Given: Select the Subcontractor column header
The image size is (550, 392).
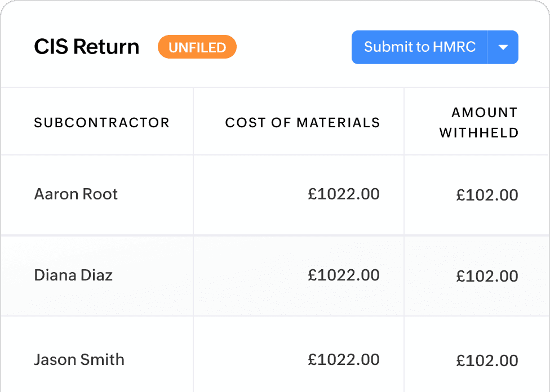Looking at the screenshot, I should click(x=101, y=123).
